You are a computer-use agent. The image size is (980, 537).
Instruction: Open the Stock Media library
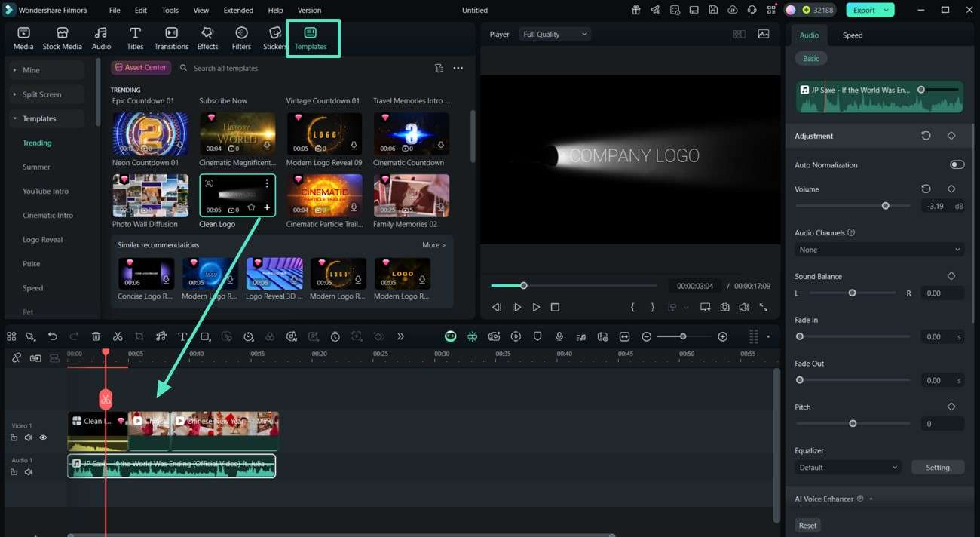[62, 38]
